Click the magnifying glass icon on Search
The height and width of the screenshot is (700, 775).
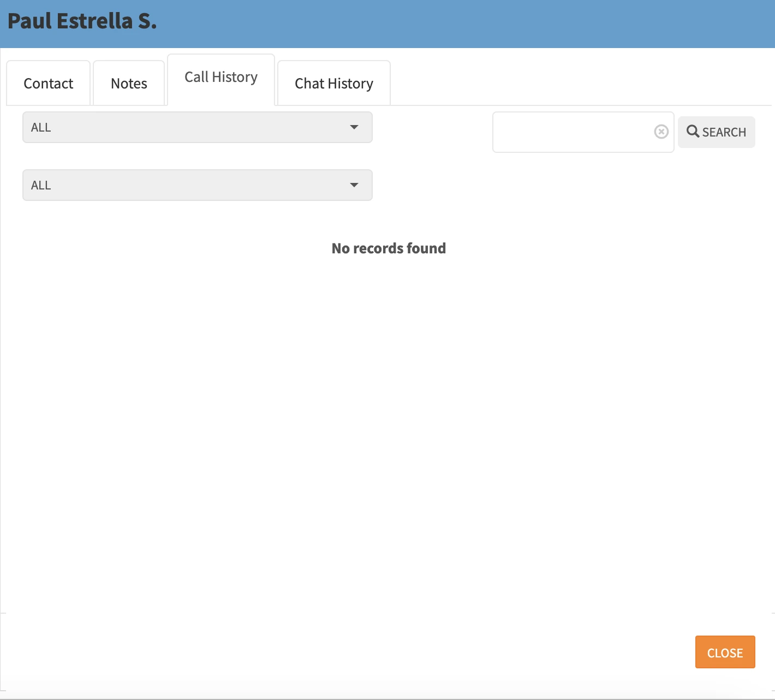pos(693,132)
